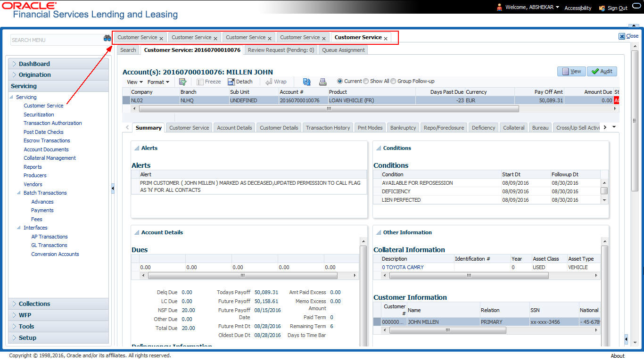This screenshot has height=362, width=644.
Task: Switch to the Search tab
Action: 128,49
